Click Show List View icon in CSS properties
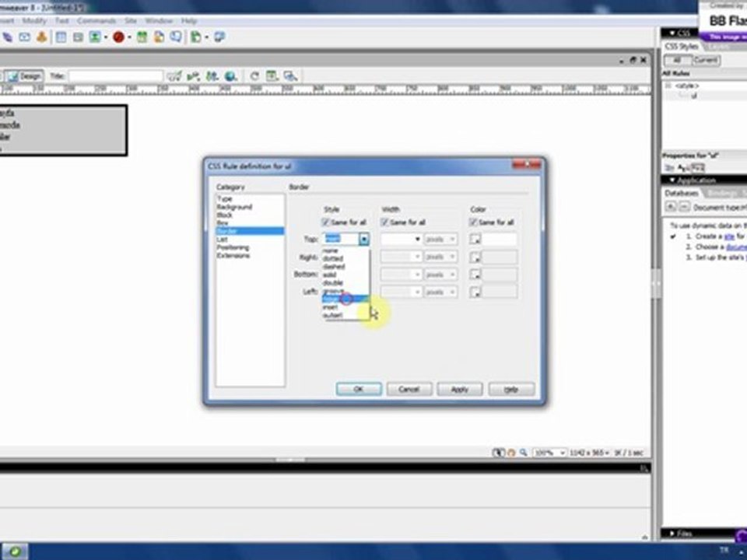The width and height of the screenshot is (747, 560). tap(683, 168)
